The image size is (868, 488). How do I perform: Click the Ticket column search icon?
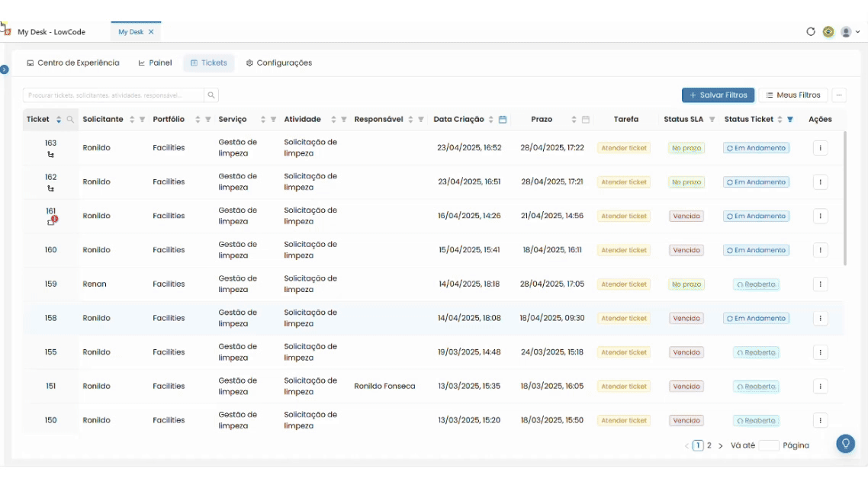[70, 120]
